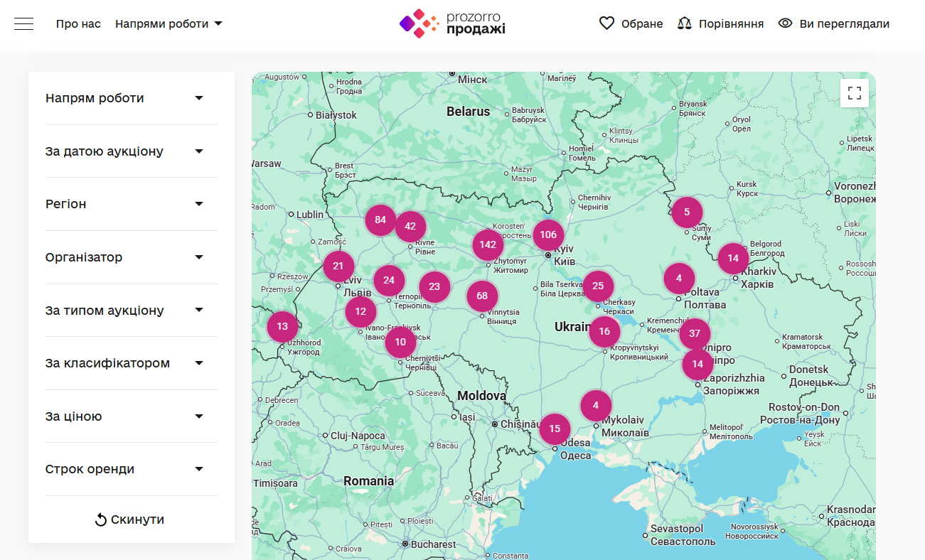Expand the Напрям роботи filter
925x560 pixels.
click(x=132, y=98)
